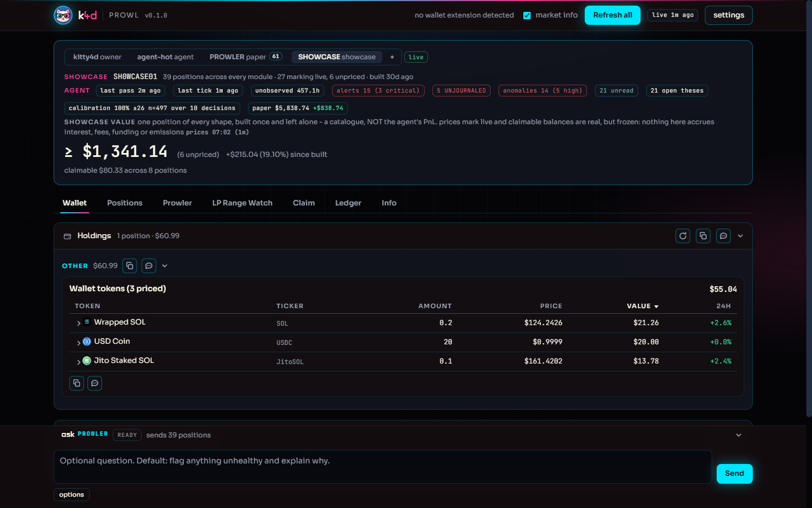Click the 21 unread badge
Image resolution: width=812 pixels, height=508 pixels.
[x=616, y=91]
